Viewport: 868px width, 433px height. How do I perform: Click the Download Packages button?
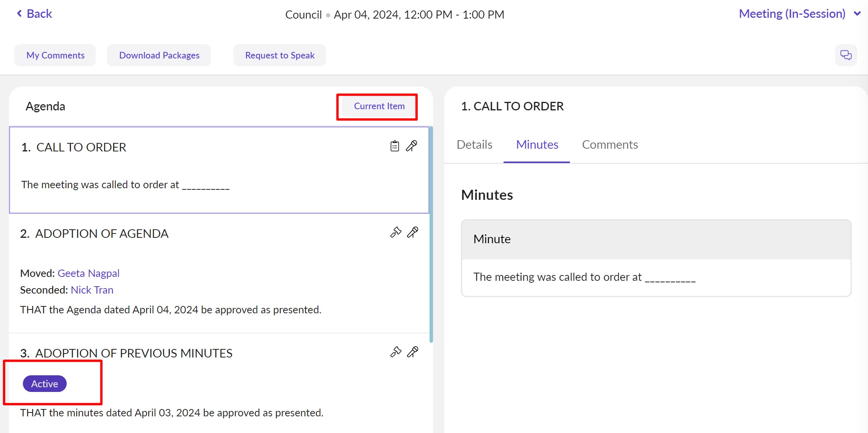159,55
